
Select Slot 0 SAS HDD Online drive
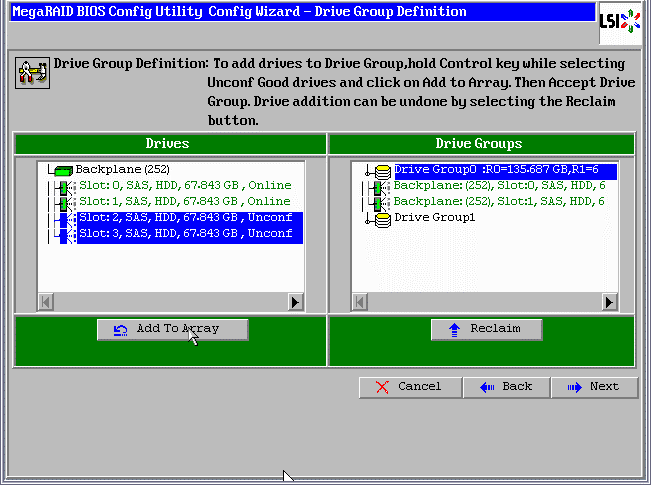184,186
